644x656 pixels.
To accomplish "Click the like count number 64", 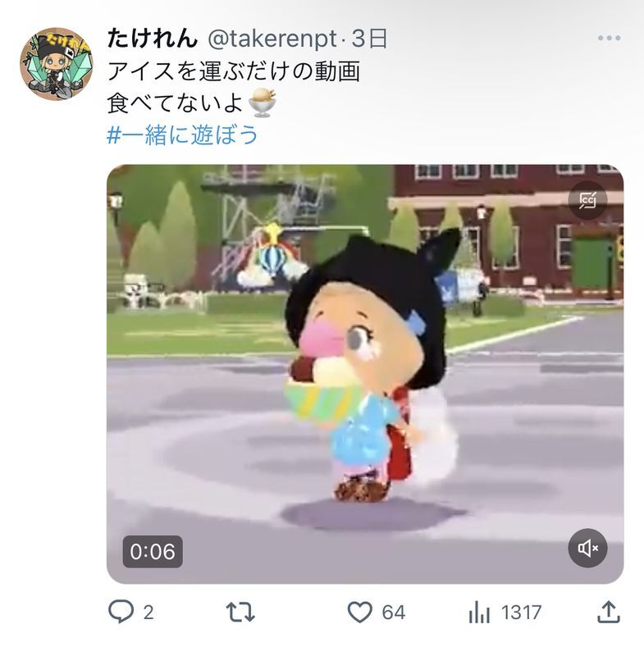I will (393, 613).
